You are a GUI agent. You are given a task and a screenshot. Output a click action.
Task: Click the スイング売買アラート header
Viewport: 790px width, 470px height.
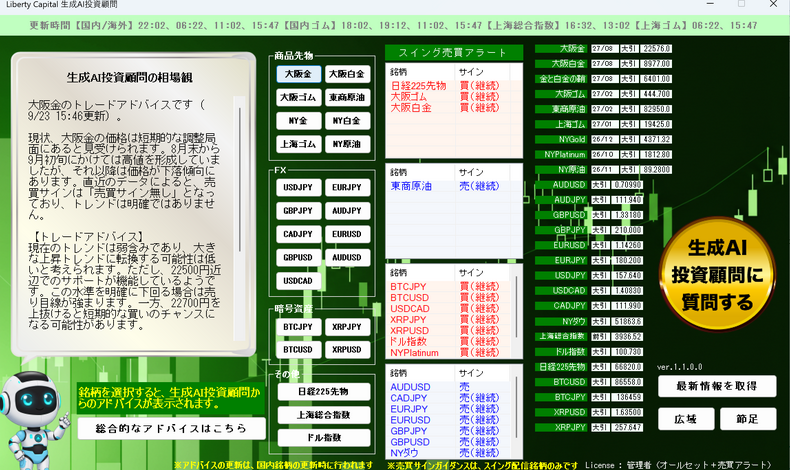tap(454, 53)
